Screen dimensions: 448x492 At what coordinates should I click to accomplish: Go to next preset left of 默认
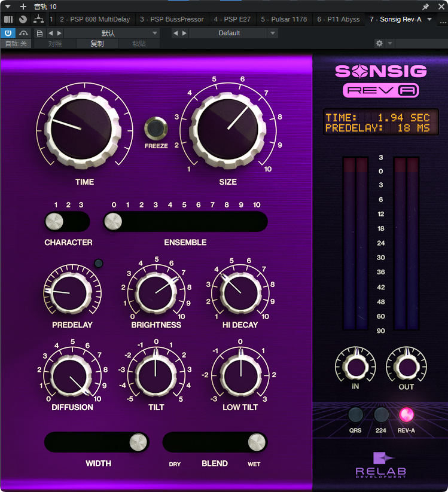59,33
